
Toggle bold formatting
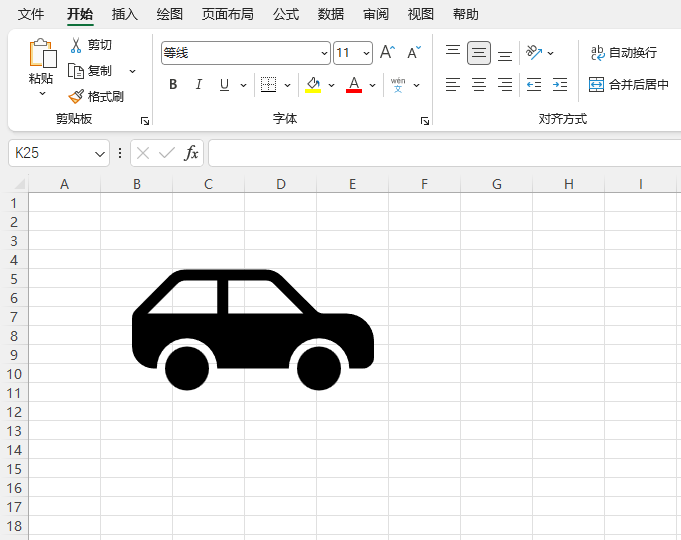coord(173,84)
